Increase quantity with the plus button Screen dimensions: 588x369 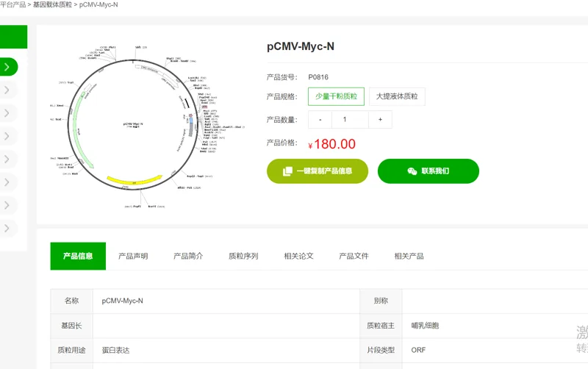click(x=380, y=120)
